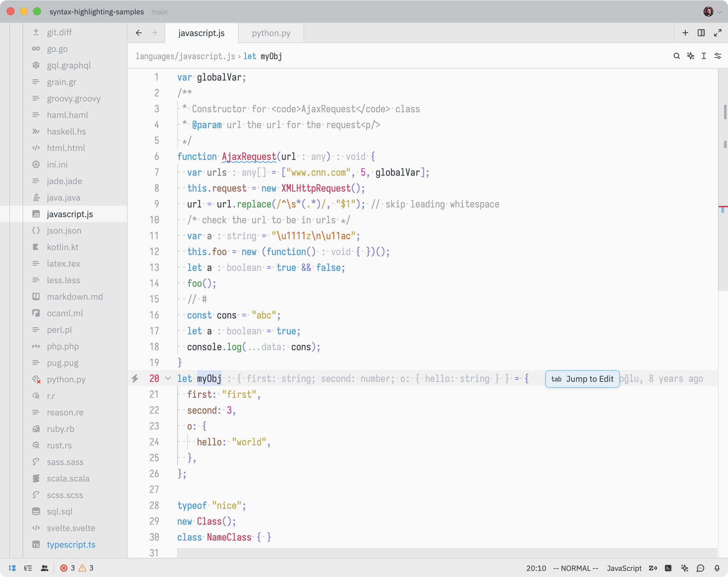Select the javascript.js tab

click(201, 33)
